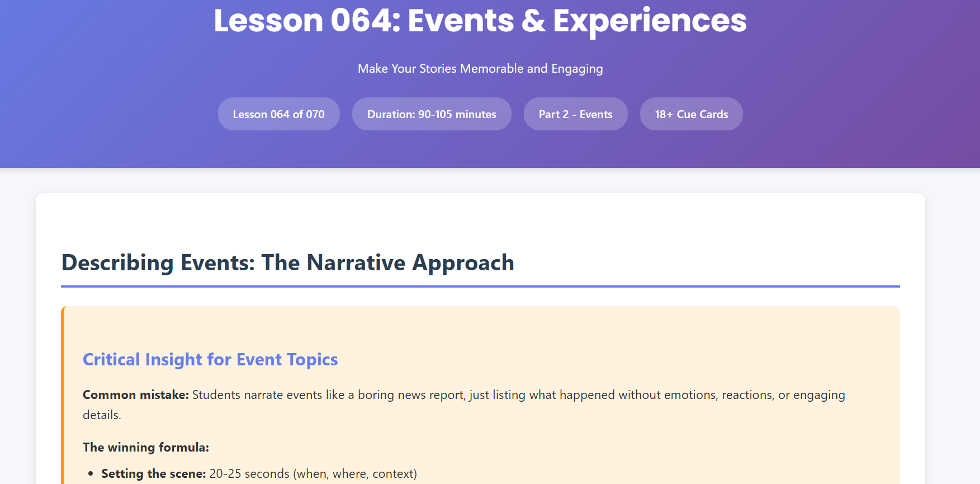The width and height of the screenshot is (980, 484).
Task: Click the subtitle "Make Your Stories Memorable and Engaging"
Action: click(480, 69)
